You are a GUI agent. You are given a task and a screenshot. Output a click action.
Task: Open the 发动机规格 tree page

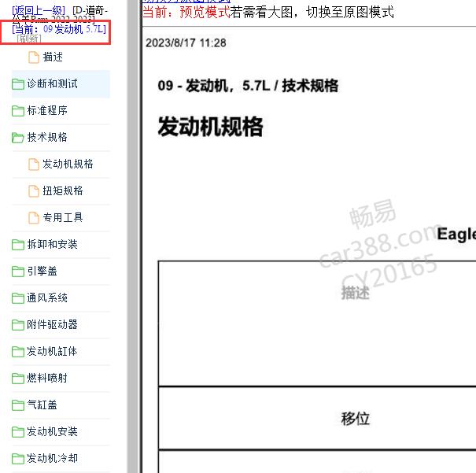point(68,164)
